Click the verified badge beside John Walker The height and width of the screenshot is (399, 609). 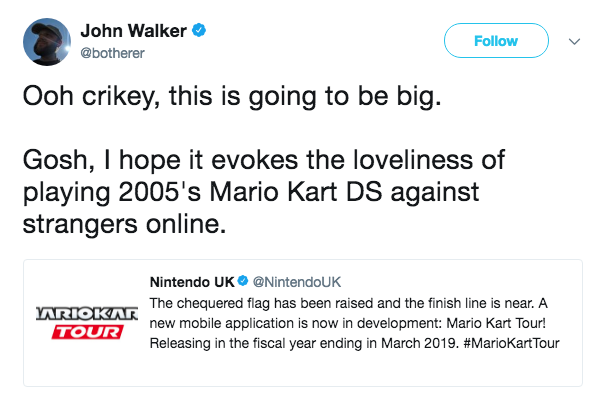[x=199, y=30]
